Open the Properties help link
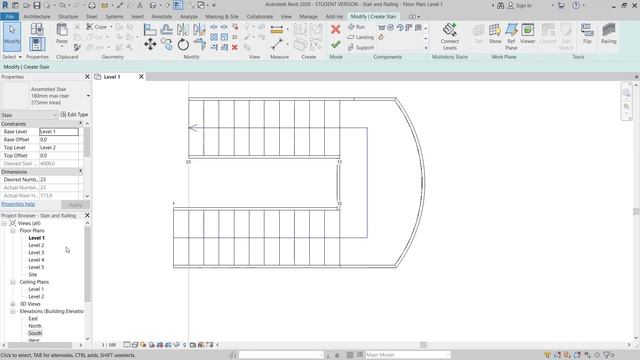640x360 pixels. point(18,204)
